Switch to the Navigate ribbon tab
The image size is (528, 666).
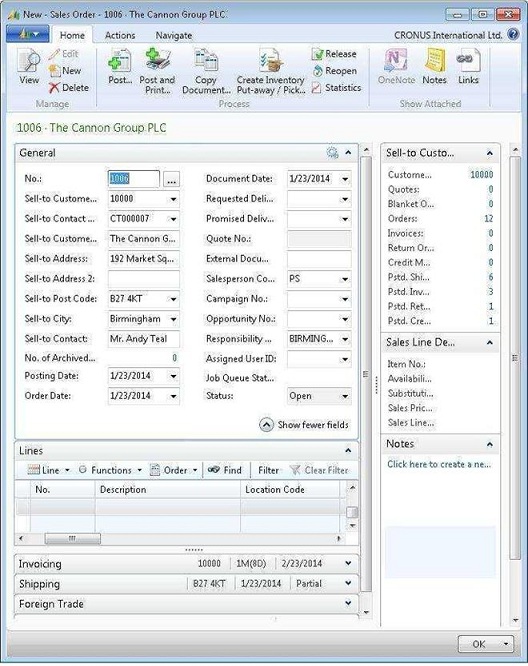(x=174, y=35)
